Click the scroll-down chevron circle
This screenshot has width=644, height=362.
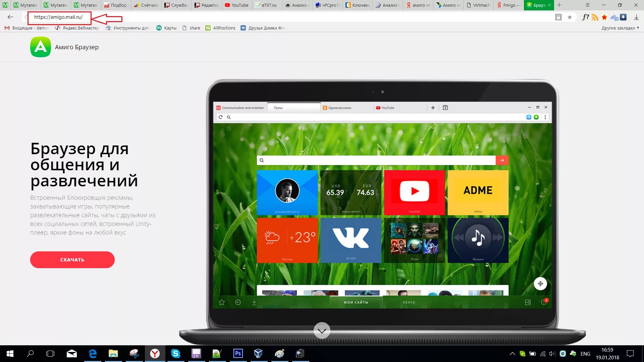pos(322,331)
